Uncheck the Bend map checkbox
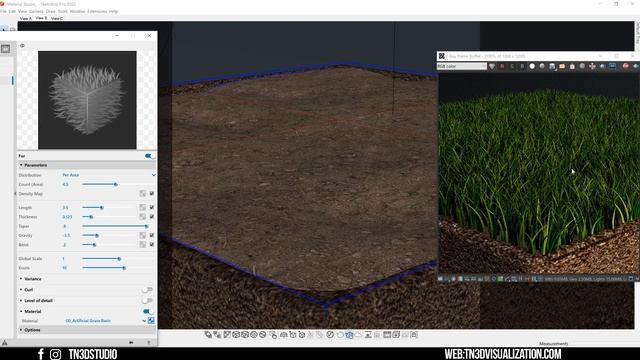 (152, 244)
